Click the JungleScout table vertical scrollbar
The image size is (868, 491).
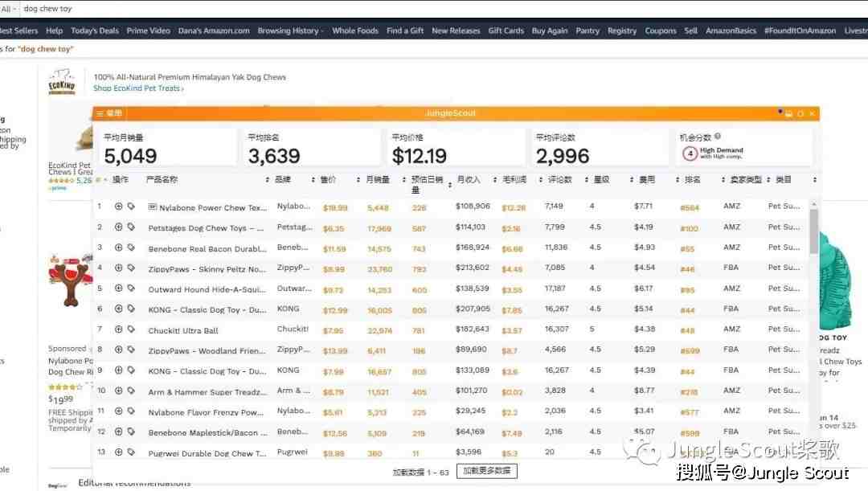coord(813,231)
